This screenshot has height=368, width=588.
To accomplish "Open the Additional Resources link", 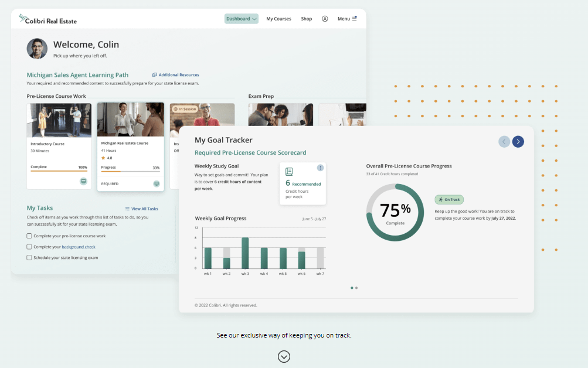I will 175,75.
